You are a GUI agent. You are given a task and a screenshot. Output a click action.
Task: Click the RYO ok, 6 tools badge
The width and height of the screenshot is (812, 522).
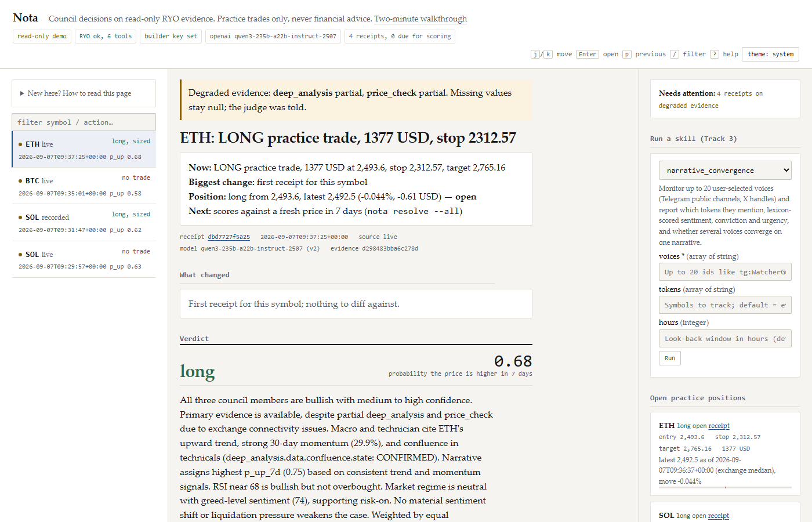click(x=106, y=37)
